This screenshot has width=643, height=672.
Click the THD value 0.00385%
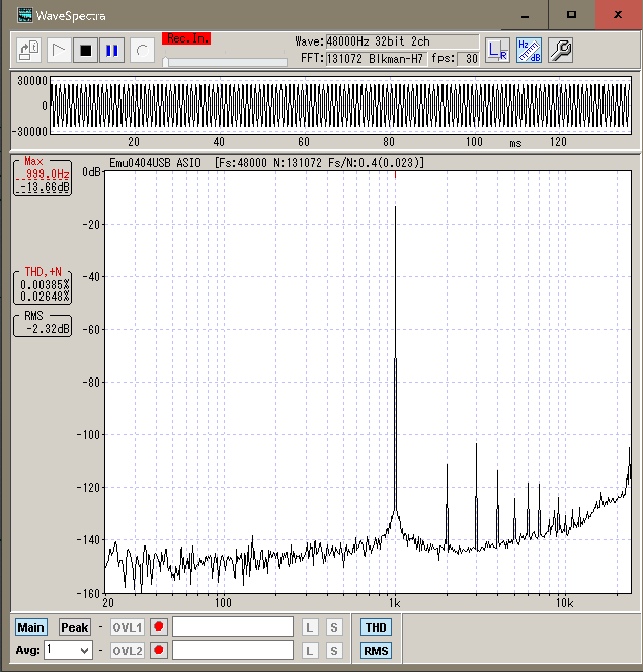point(45,285)
